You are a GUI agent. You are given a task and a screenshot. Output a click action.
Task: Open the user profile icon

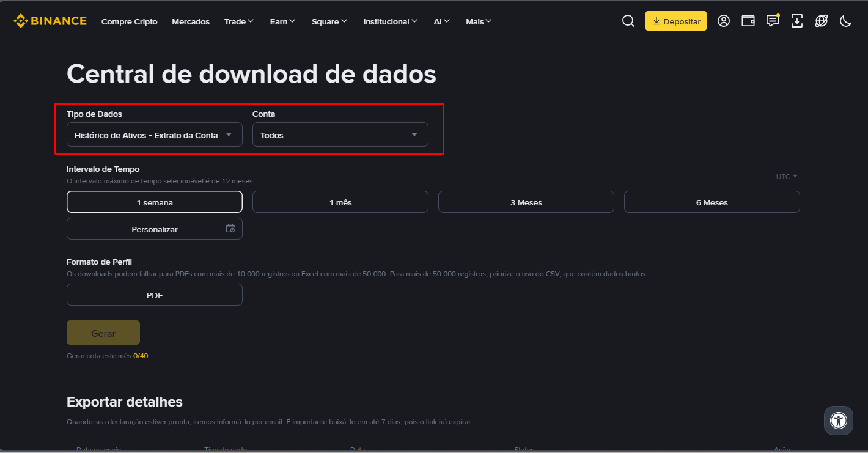tap(724, 21)
